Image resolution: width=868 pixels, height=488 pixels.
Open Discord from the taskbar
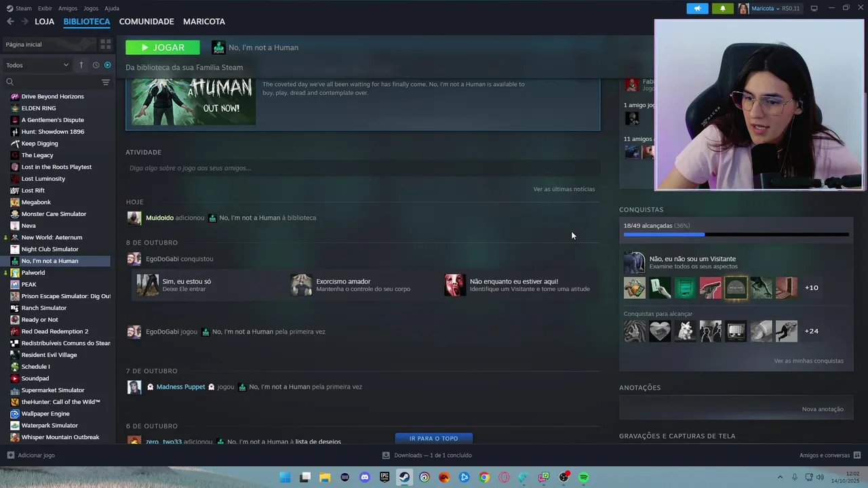[x=365, y=477]
